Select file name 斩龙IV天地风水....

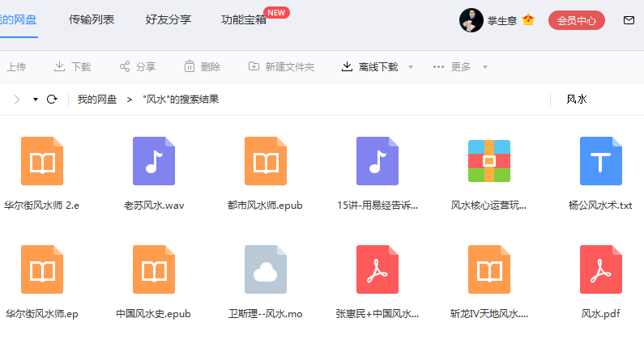tap(489, 314)
